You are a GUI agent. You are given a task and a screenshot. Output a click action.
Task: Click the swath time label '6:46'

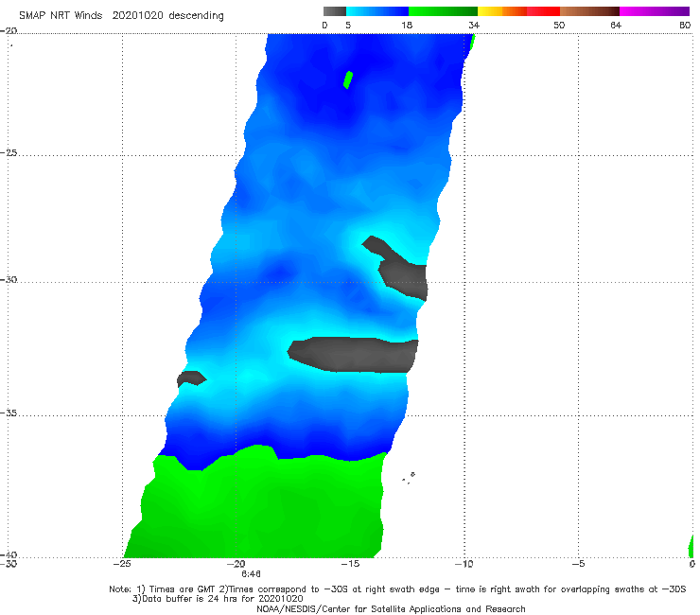pyautogui.click(x=251, y=573)
